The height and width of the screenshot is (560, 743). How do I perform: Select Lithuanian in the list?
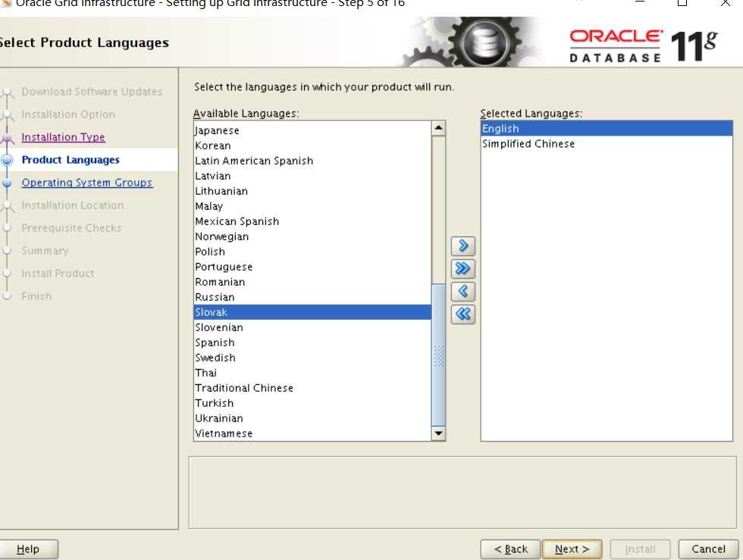click(312, 191)
